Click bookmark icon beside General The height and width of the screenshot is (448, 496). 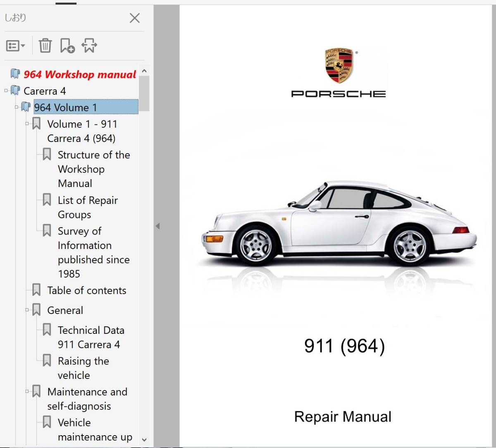click(x=36, y=309)
